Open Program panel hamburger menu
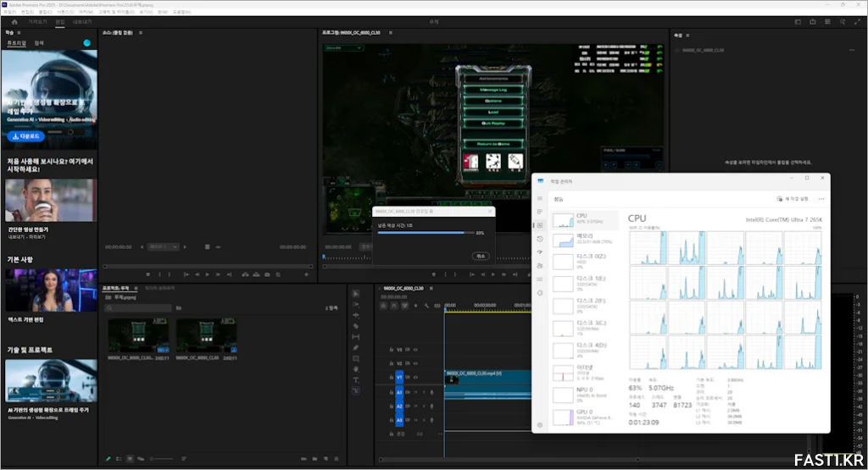The height and width of the screenshot is (470, 868). pos(390,33)
